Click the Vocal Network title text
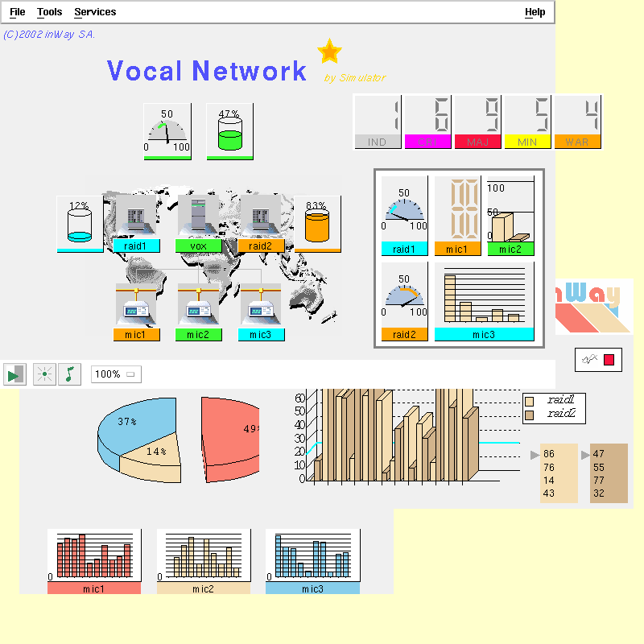Viewport: 644px width, 644px height. 207,71
